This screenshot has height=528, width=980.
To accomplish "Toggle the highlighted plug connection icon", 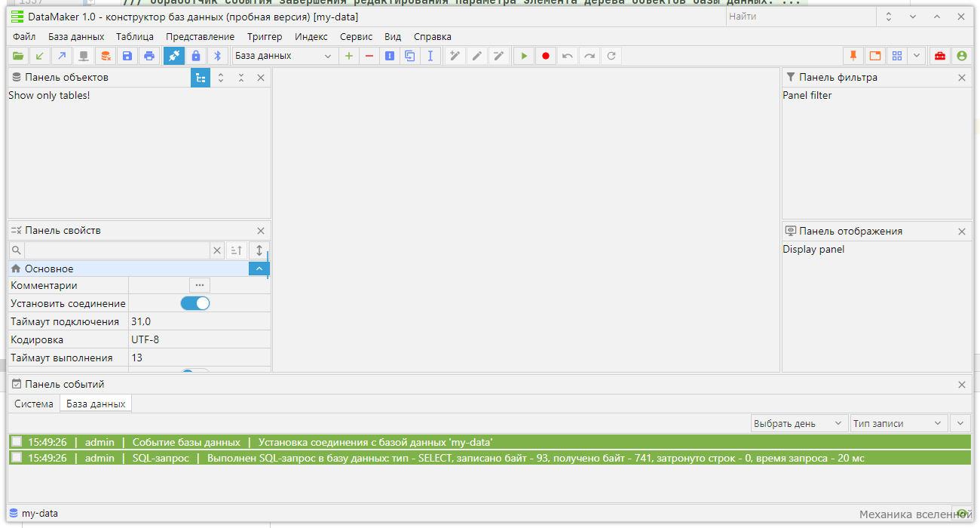I will tap(173, 56).
